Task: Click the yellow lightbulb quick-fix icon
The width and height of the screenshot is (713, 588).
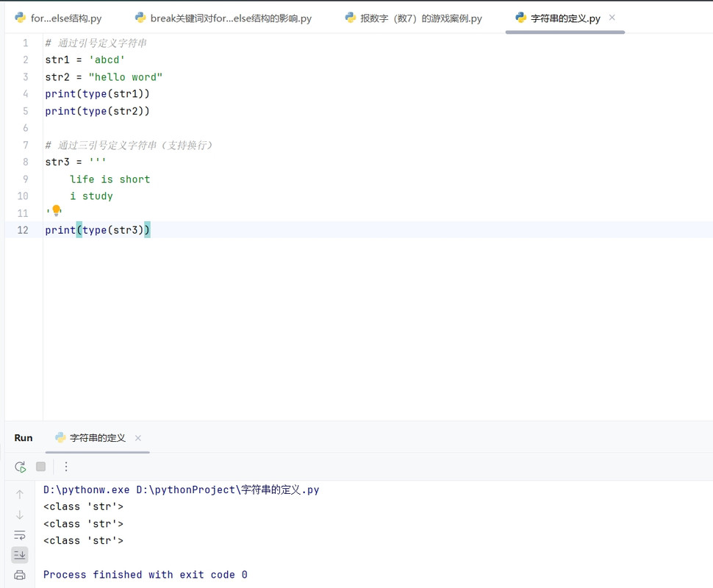Action: click(x=57, y=210)
